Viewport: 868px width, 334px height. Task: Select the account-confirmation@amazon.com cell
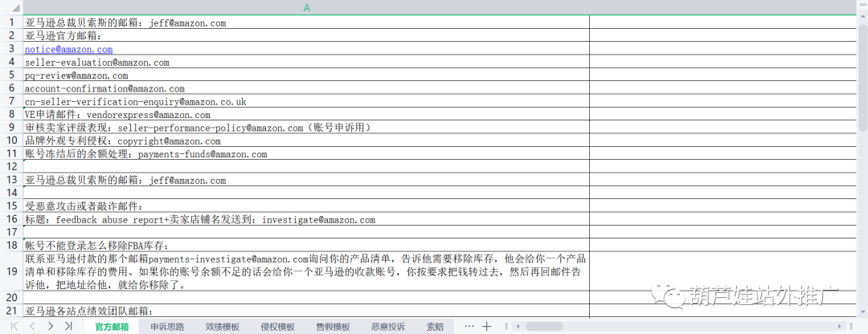(307, 88)
